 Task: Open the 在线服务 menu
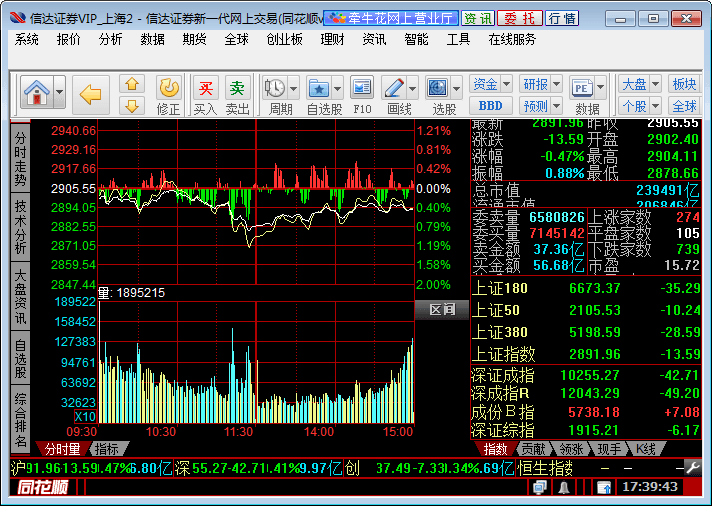click(512, 40)
